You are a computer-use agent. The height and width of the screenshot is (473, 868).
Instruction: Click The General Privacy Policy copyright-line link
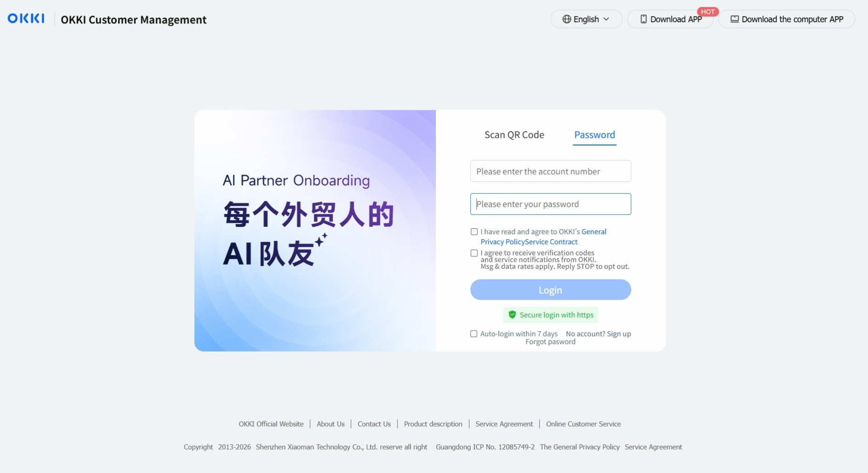pyautogui.click(x=580, y=447)
